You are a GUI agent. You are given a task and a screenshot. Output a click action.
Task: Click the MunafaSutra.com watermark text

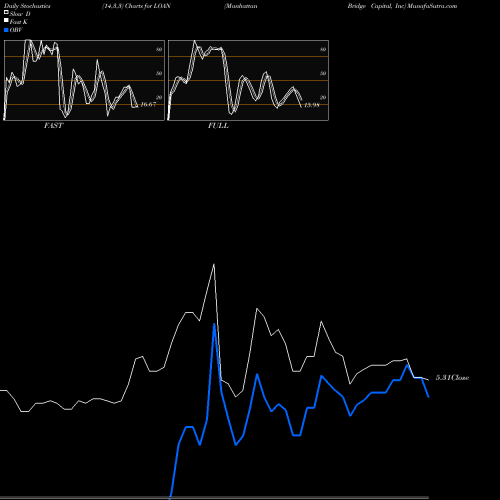(432, 6)
